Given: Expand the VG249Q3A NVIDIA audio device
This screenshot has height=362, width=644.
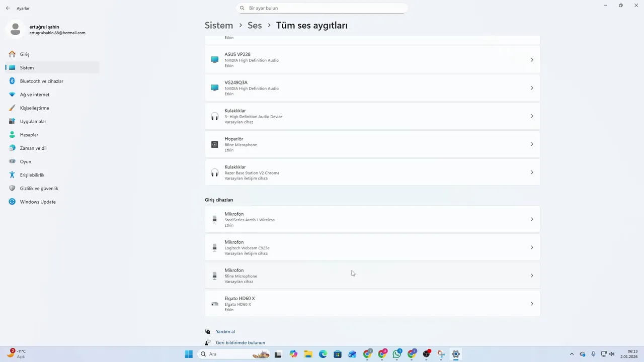Looking at the screenshot, I should tap(372, 88).
